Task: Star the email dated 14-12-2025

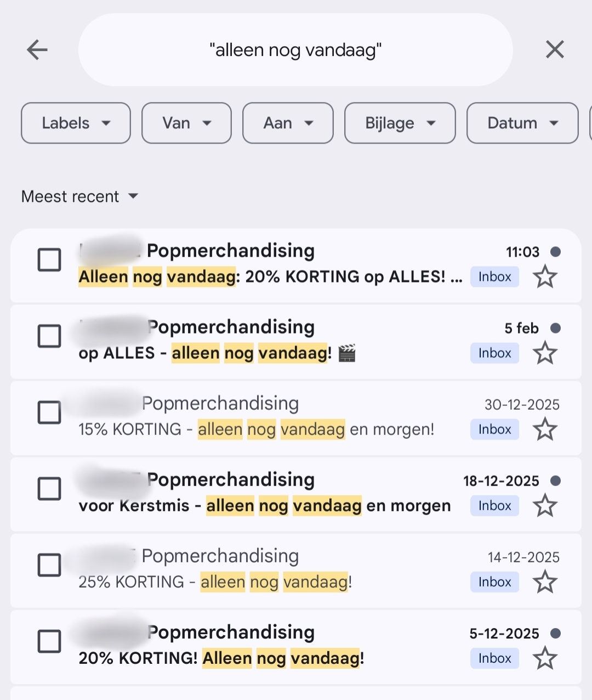Action: (x=545, y=582)
